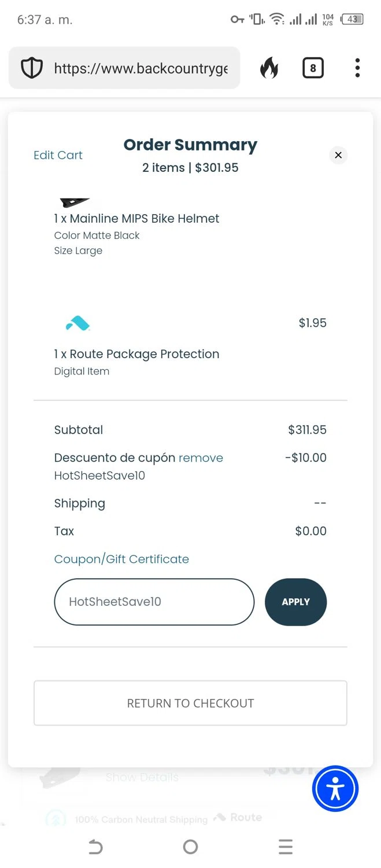Open the tabs switcher showing 8
The image size is (381, 868).
coord(313,68)
